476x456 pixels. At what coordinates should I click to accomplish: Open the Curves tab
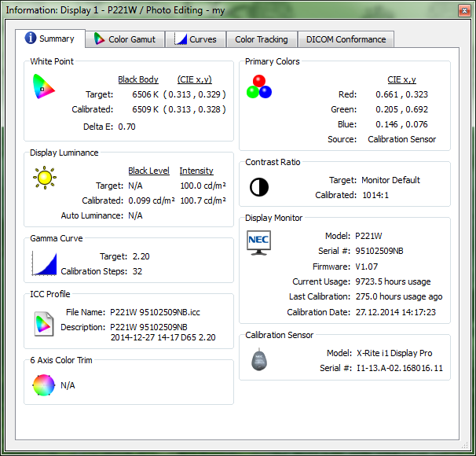(x=196, y=39)
